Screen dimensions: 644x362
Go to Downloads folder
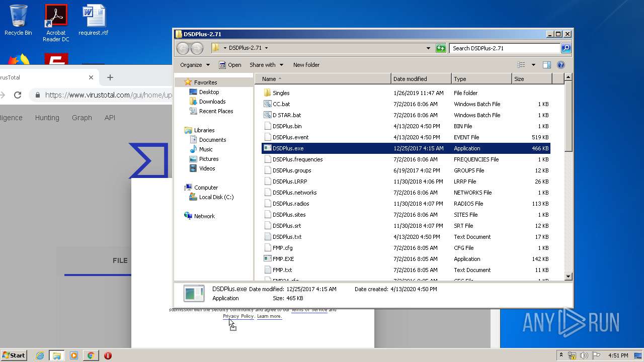pyautogui.click(x=212, y=102)
